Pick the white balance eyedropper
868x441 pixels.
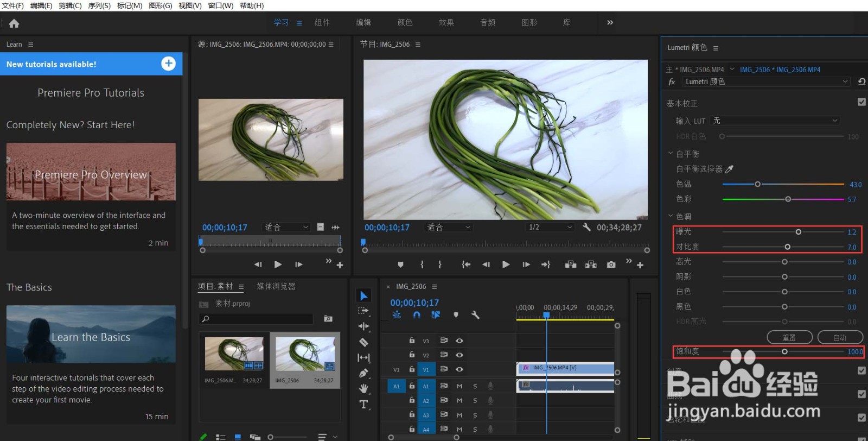click(729, 169)
